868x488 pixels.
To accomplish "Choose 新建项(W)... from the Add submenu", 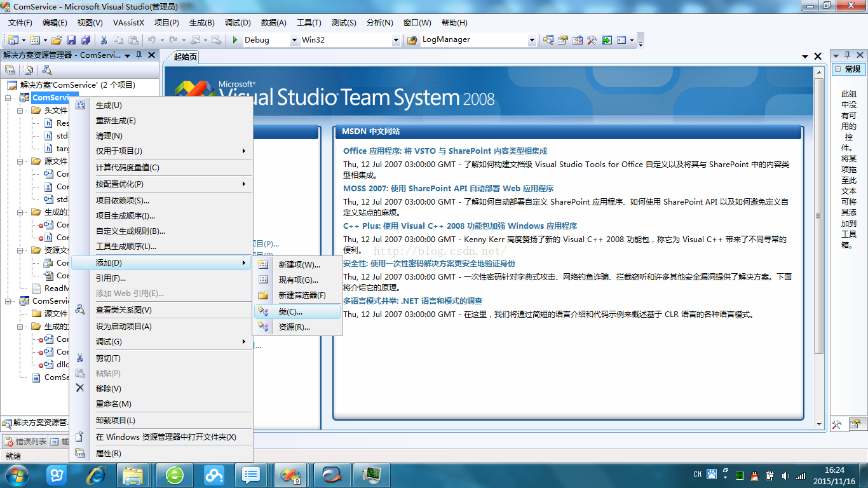I will tap(297, 265).
